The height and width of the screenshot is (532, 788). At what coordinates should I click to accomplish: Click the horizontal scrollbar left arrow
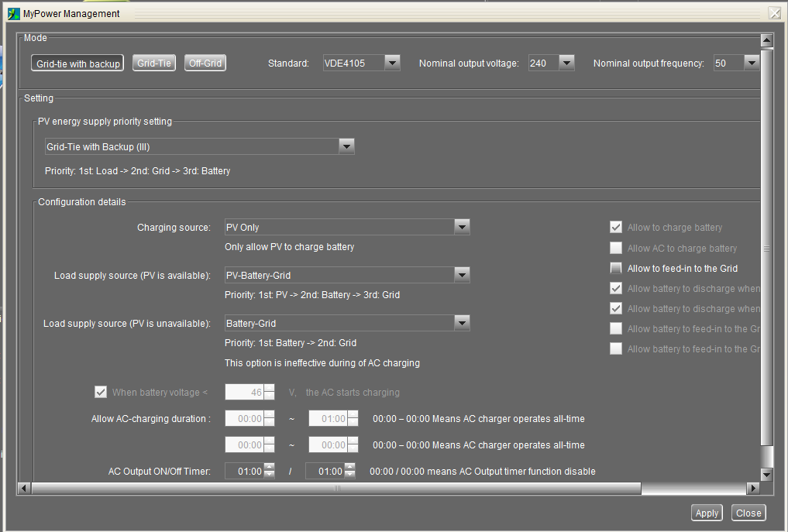tap(23, 488)
